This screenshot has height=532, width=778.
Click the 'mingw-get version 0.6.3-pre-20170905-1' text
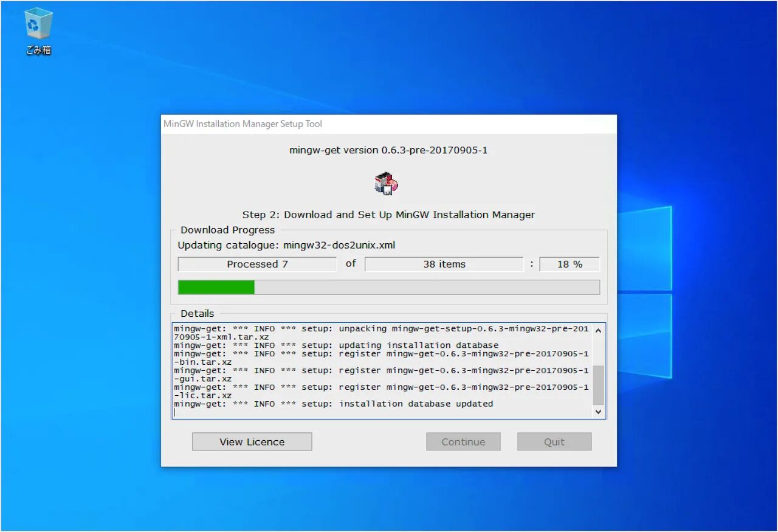click(388, 150)
